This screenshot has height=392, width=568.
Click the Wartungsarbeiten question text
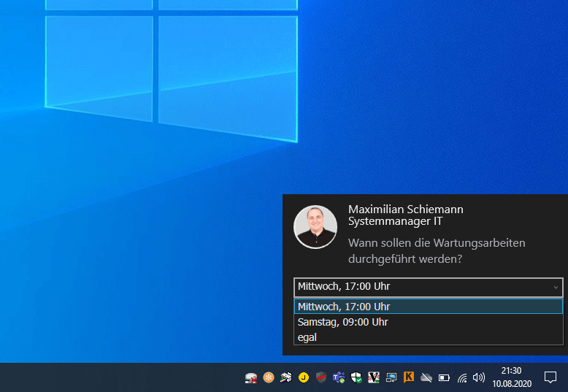coord(437,250)
